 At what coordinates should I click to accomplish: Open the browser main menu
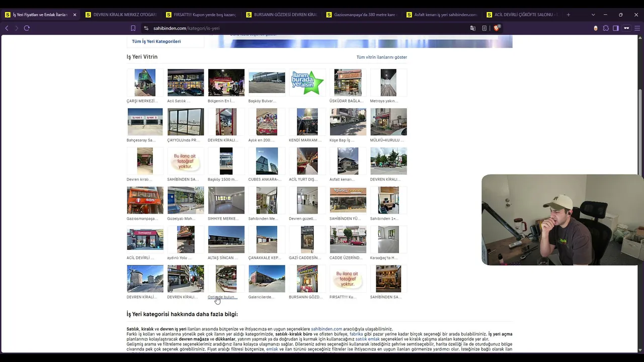[x=637, y=28]
